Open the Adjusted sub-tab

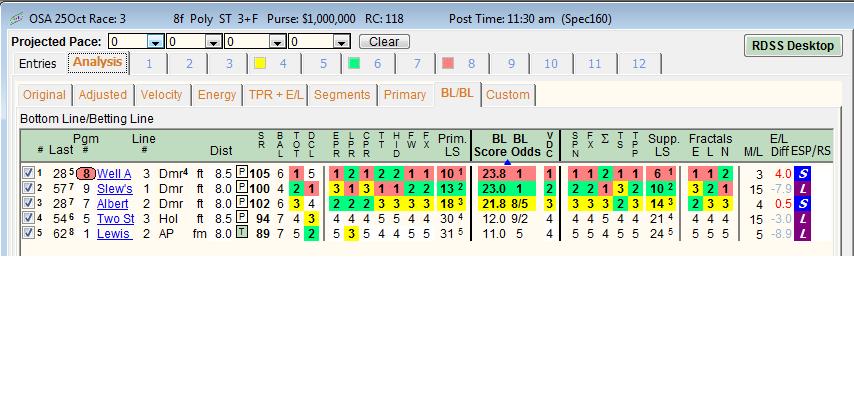tap(102, 95)
